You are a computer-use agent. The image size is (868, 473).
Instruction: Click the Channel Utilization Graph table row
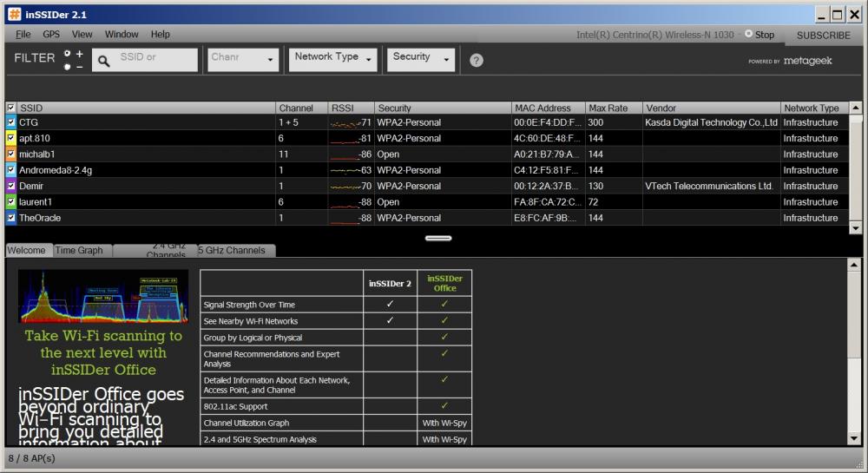(336, 423)
